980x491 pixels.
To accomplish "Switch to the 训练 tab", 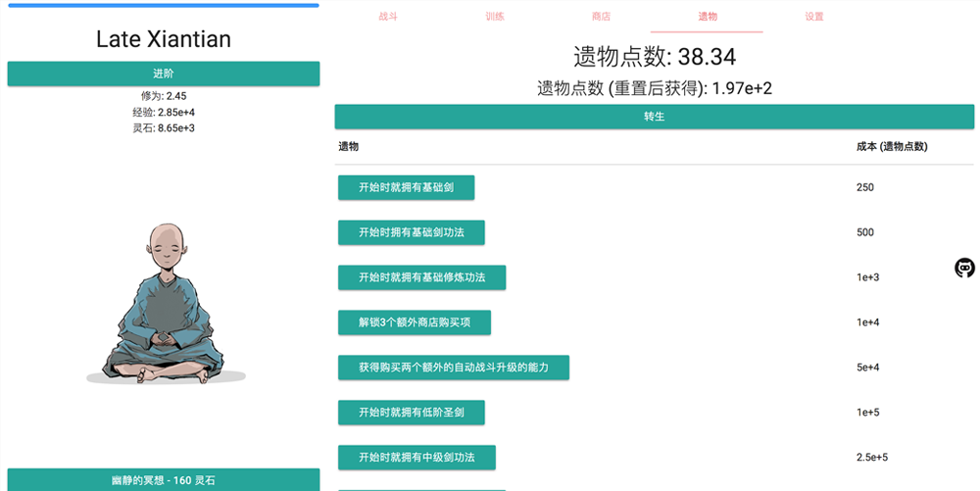I will click(494, 17).
